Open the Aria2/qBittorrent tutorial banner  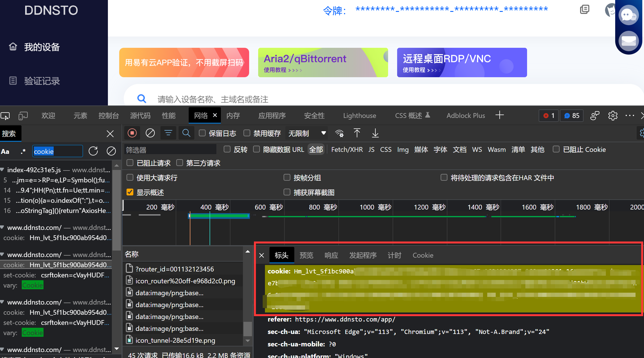click(x=323, y=62)
